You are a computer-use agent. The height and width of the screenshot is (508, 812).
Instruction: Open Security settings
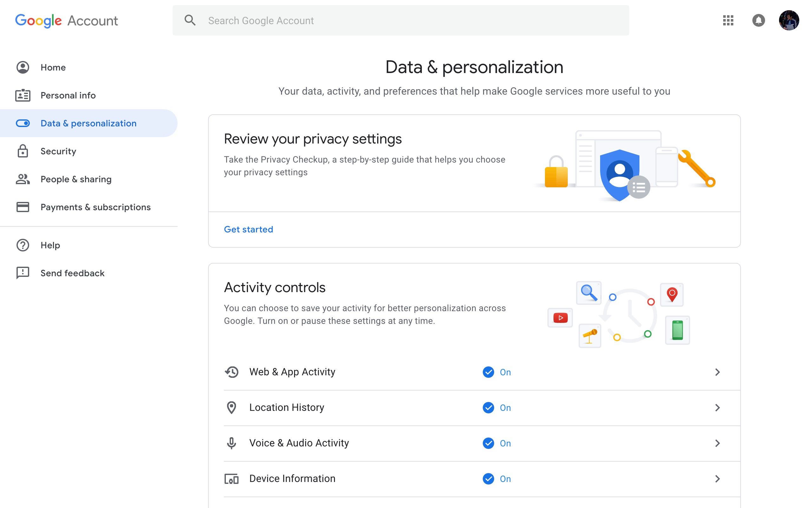tap(88, 151)
